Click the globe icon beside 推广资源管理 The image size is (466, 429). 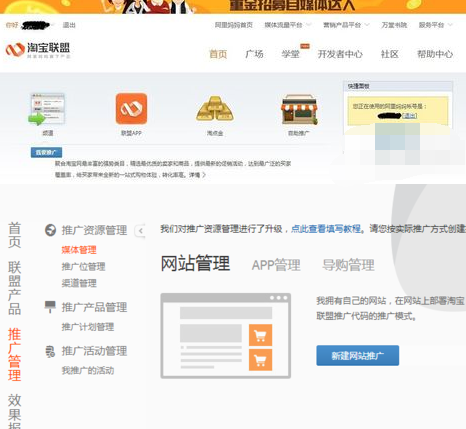click(50, 230)
